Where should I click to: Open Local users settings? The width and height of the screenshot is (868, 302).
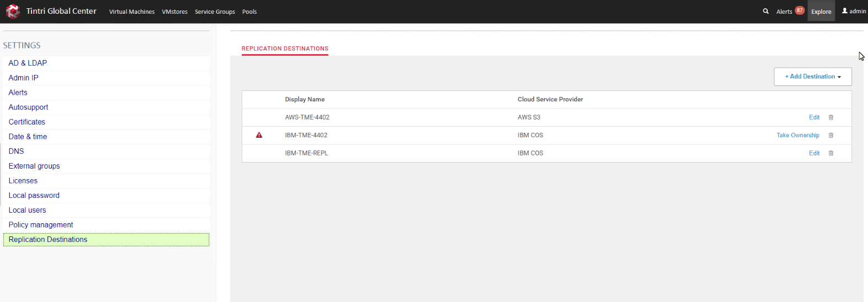(x=106, y=210)
